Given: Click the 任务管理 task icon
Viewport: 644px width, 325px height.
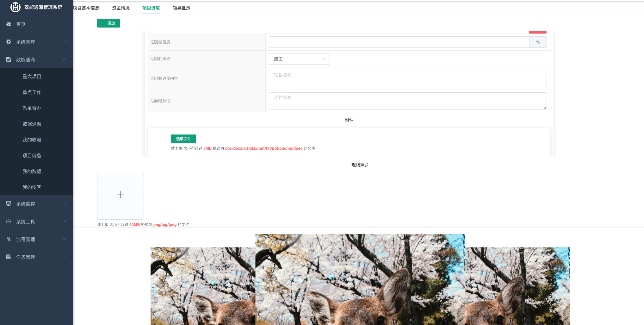Looking at the screenshot, I should click(x=9, y=257).
